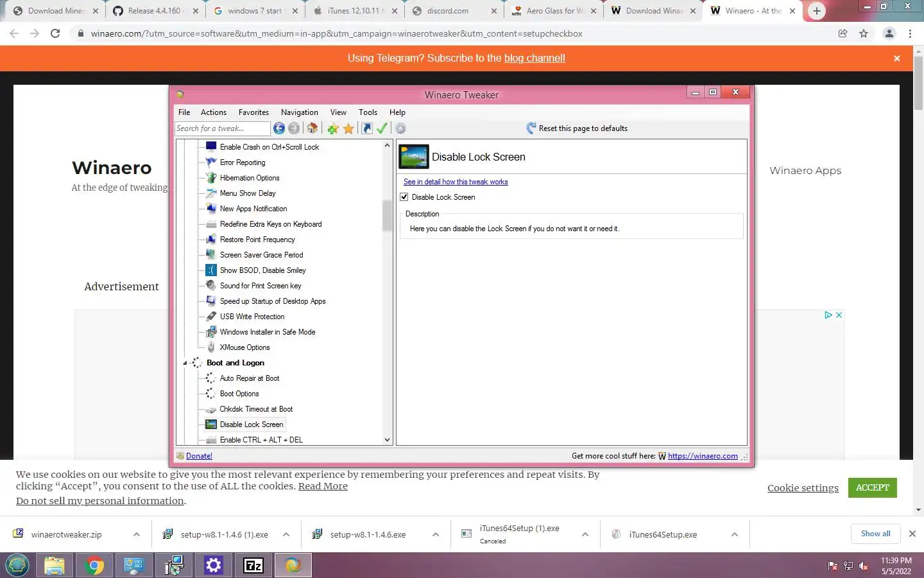Select the Boot and Logon category label

point(235,363)
